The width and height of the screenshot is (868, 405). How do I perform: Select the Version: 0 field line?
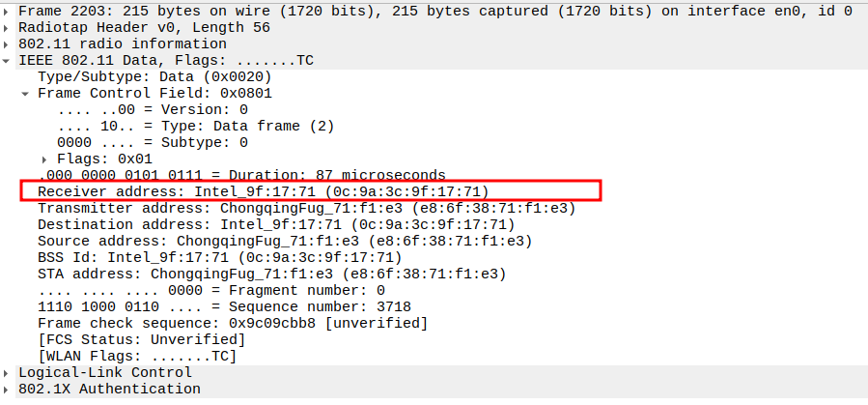tap(153, 109)
